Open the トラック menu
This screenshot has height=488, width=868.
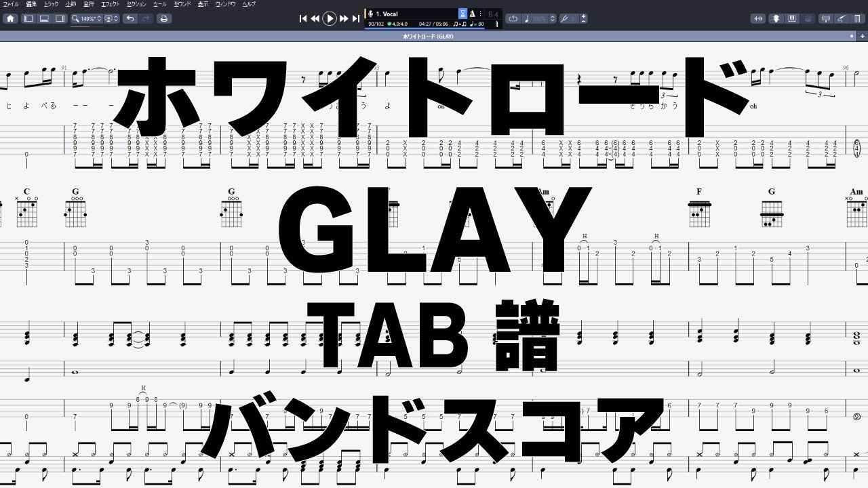51,4
